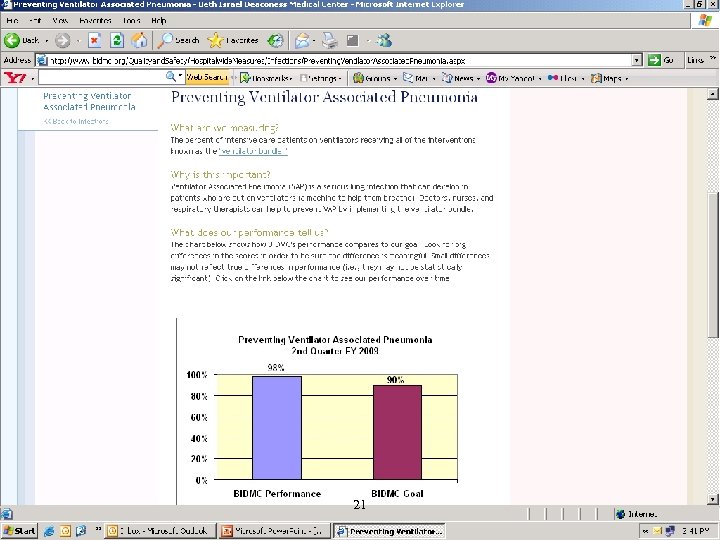This screenshot has width=720, height=540.
Task: Click the Forward navigation arrow
Action: click(x=62, y=41)
